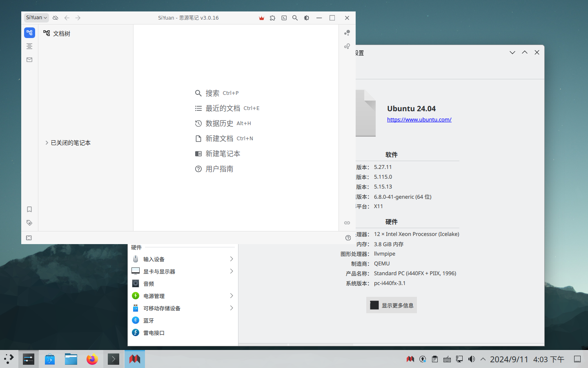Click the Standard PC (i440FX + PIIX, 1996) value
588x368 pixels.
point(415,273)
